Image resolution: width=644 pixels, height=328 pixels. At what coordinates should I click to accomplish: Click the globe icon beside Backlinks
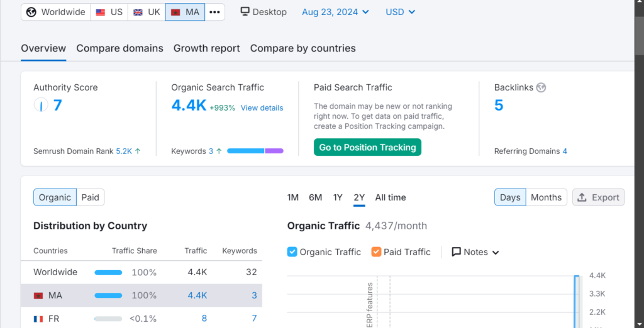541,87
